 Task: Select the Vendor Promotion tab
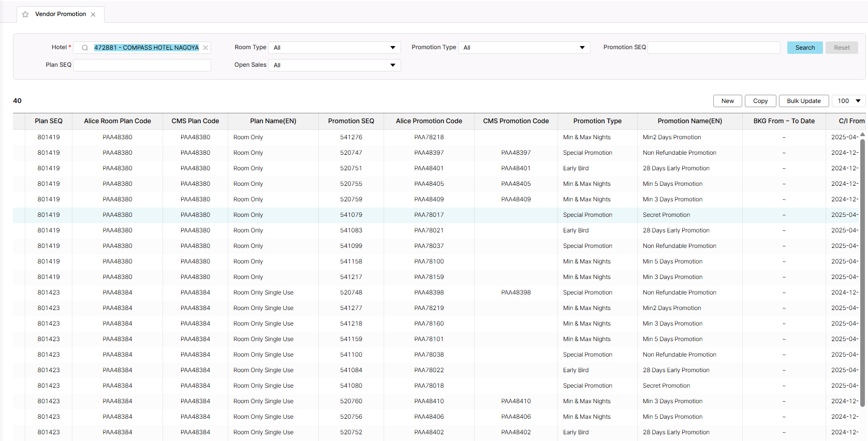coord(61,14)
